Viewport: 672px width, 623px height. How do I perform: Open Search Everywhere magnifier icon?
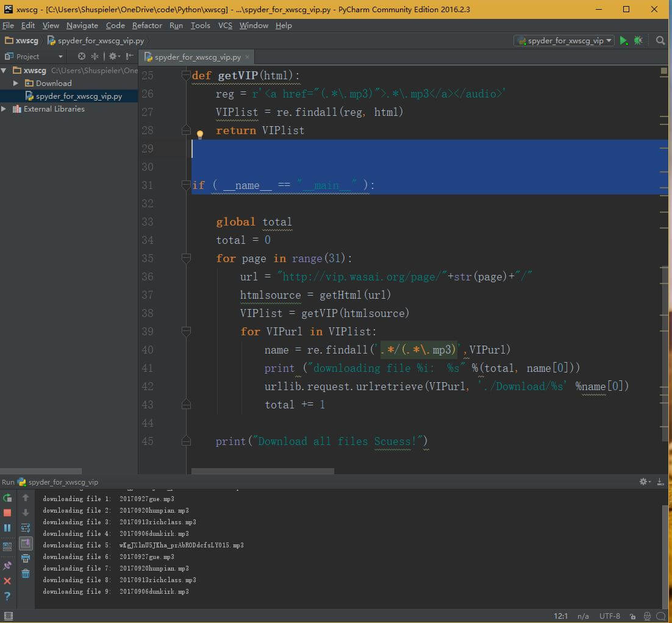(660, 41)
